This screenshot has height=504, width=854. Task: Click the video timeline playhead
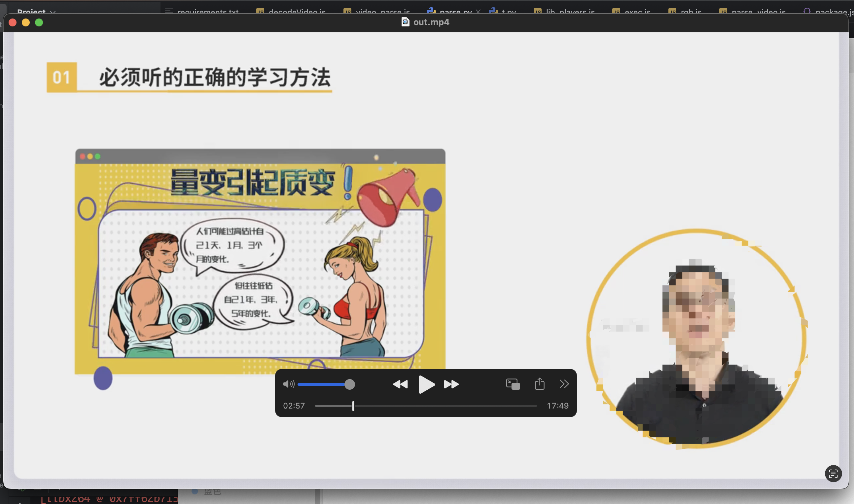(353, 406)
